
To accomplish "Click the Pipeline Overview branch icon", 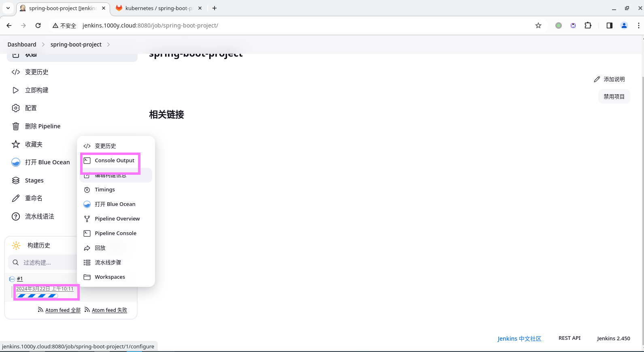I will 87,219.
